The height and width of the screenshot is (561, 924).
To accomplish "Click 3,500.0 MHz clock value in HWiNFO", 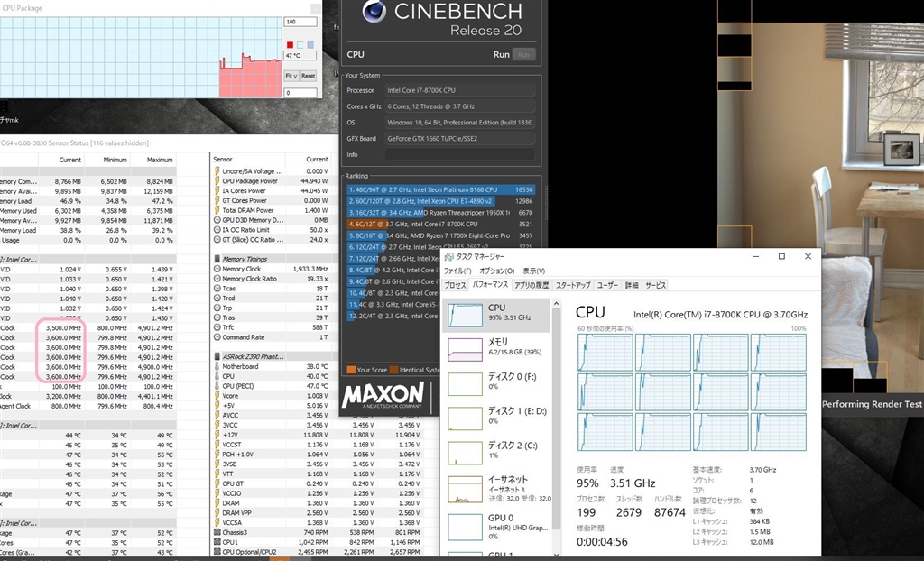I will tap(63, 327).
